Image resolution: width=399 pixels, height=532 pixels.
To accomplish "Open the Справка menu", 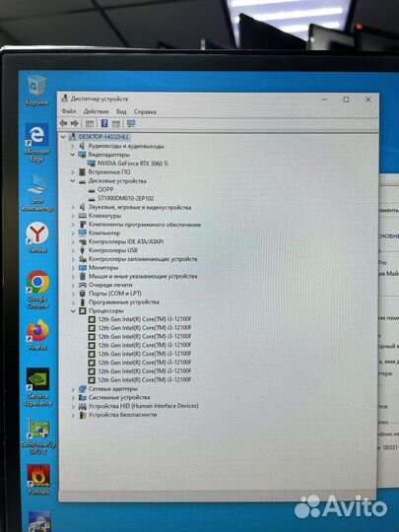I will tap(145, 111).
